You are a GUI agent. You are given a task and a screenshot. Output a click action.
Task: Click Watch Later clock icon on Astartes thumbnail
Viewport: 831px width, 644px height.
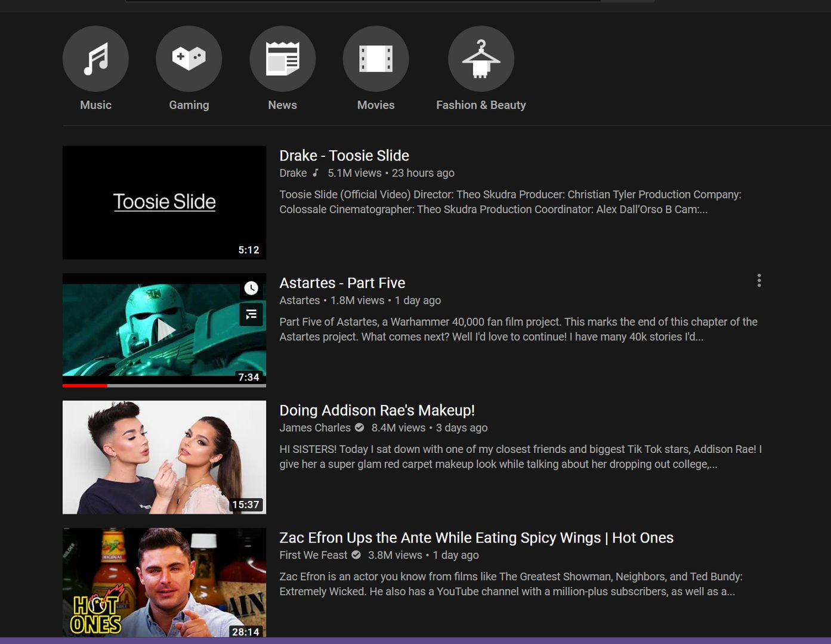click(x=251, y=289)
